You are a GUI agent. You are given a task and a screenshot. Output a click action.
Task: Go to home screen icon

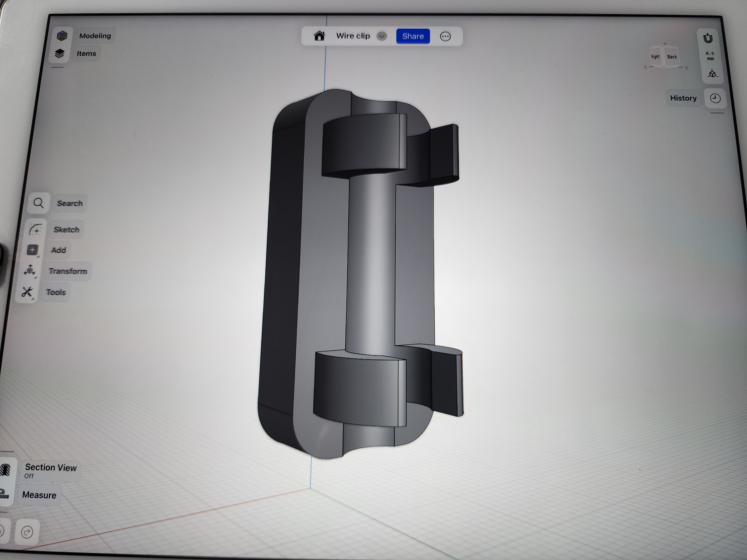coord(319,36)
